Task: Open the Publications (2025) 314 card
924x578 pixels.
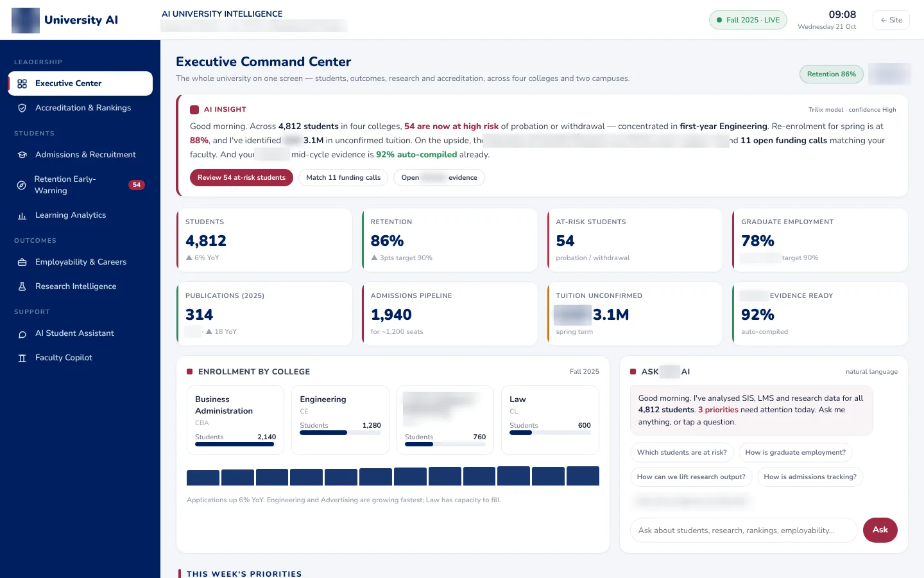Action: click(264, 313)
